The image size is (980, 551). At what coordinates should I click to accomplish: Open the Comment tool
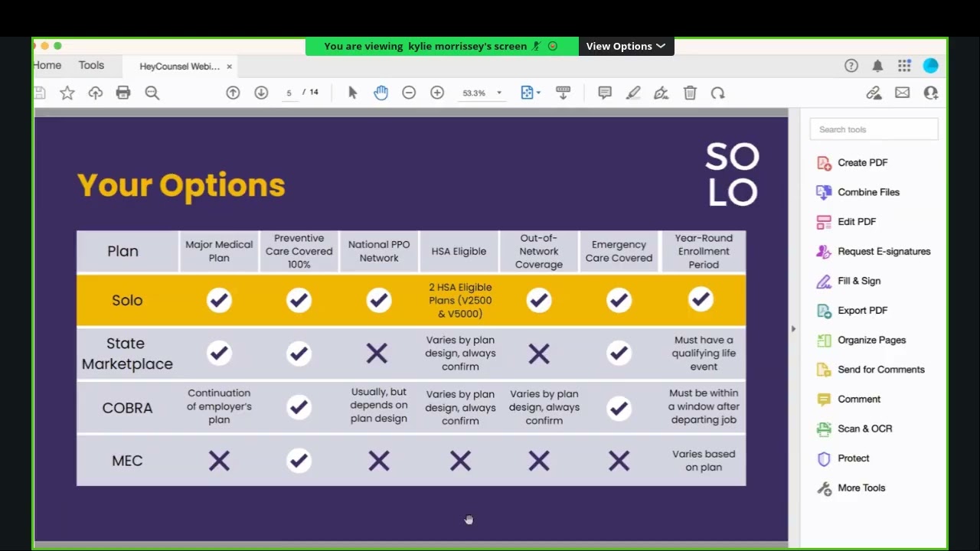[x=848, y=399]
